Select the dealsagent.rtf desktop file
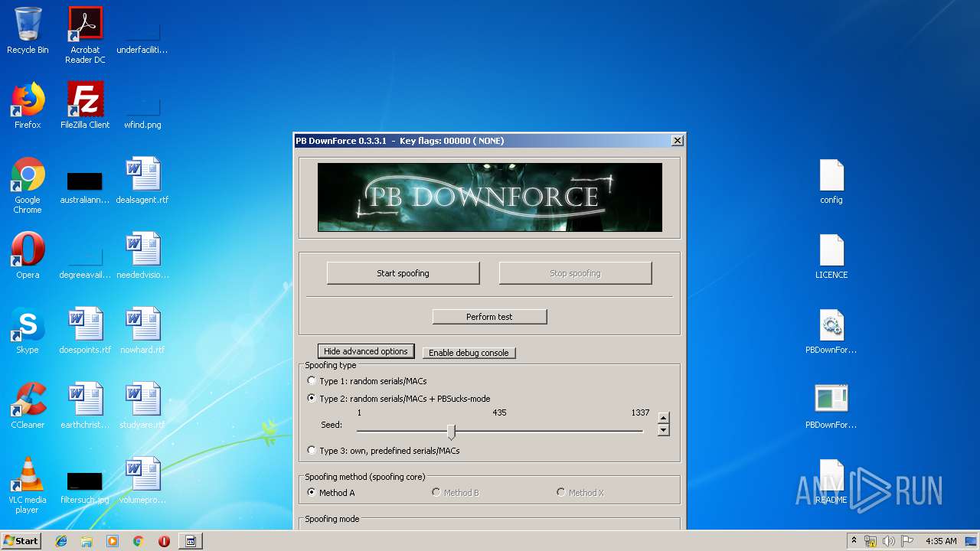Viewport: 980px width, 551px height. tap(142, 181)
